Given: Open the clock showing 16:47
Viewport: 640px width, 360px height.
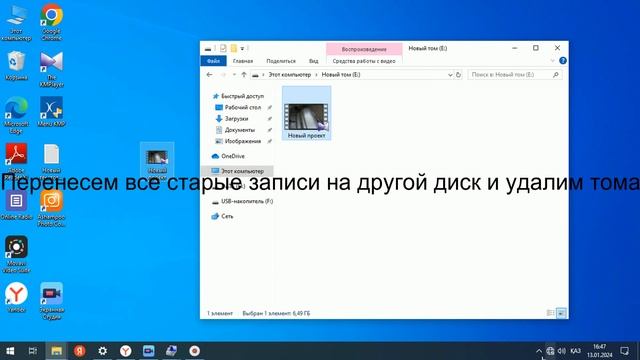Looking at the screenshot, I should pos(599,351).
